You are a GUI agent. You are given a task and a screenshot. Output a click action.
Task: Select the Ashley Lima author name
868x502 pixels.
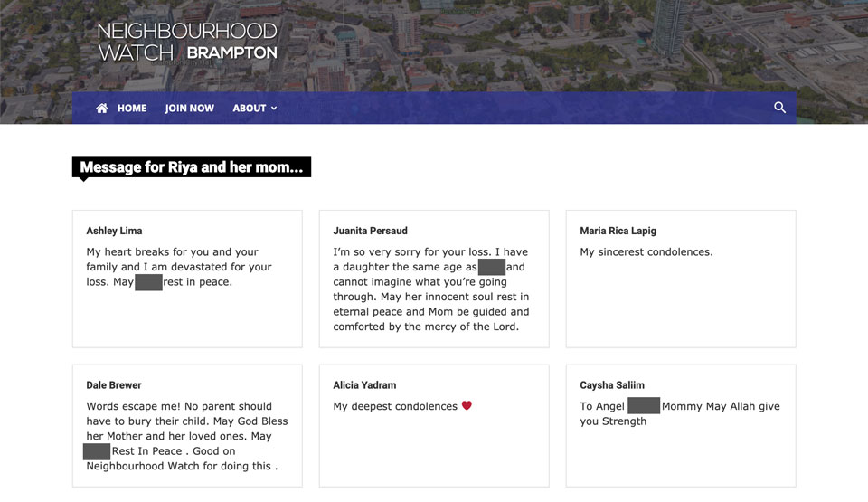(114, 231)
